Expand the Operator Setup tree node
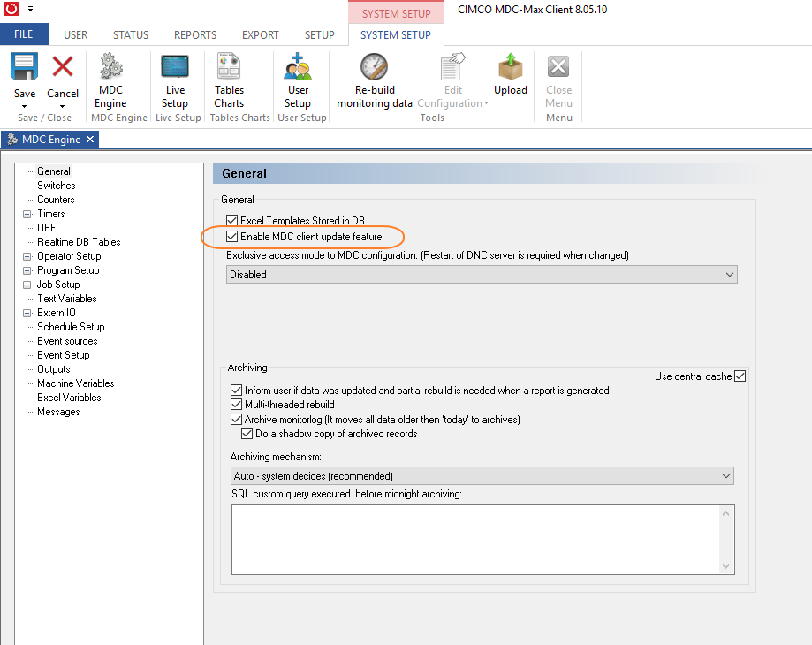Image resolution: width=812 pixels, height=645 pixels. click(27, 256)
